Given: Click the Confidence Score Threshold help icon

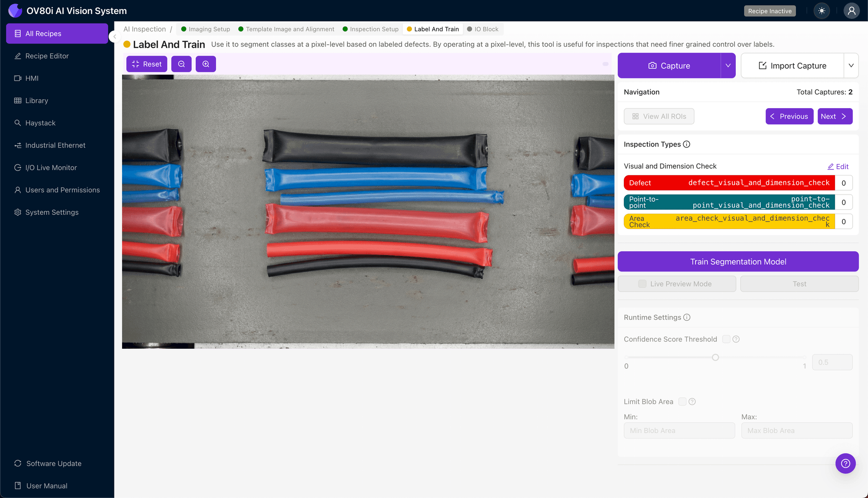Looking at the screenshot, I should coord(736,339).
